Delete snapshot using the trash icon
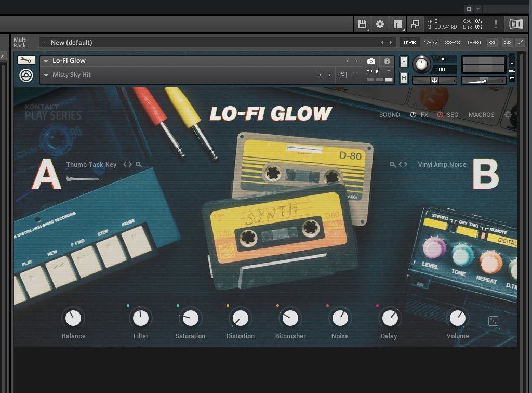This screenshot has width=532, height=393. tap(355, 75)
